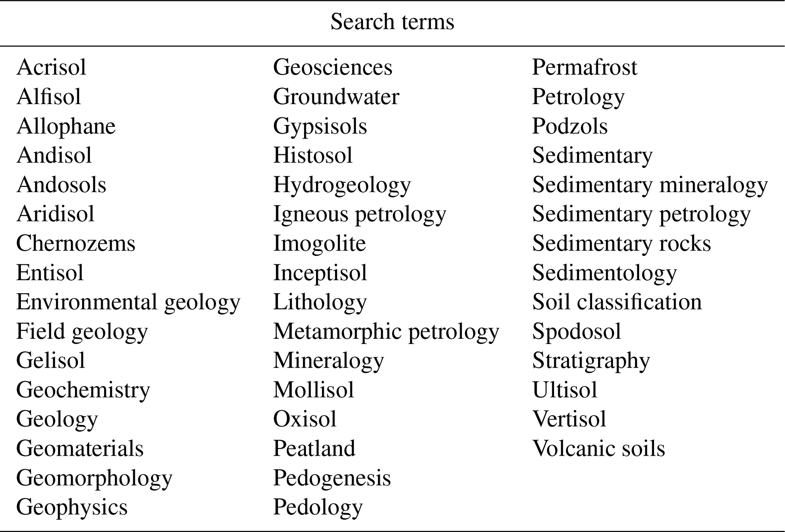Click the 'Pedogenesis' term
The image size is (785, 532).
coord(332,478)
